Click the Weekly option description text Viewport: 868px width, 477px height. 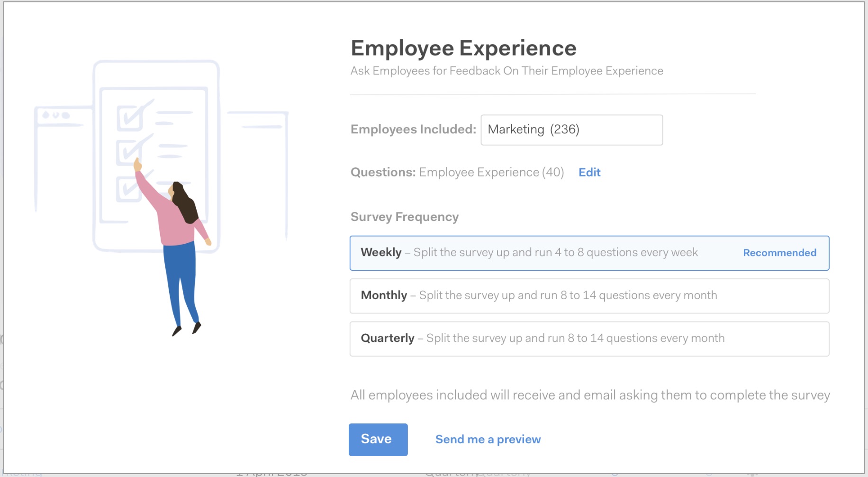pos(554,252)
